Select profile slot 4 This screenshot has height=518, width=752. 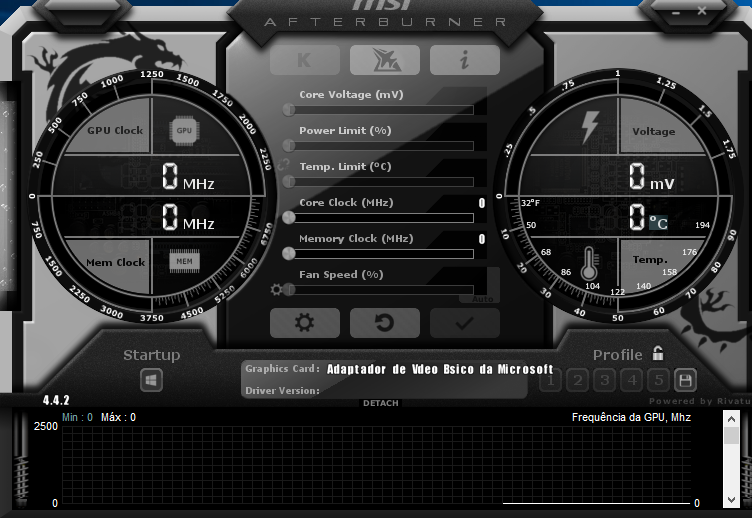[x=632, y=381]
